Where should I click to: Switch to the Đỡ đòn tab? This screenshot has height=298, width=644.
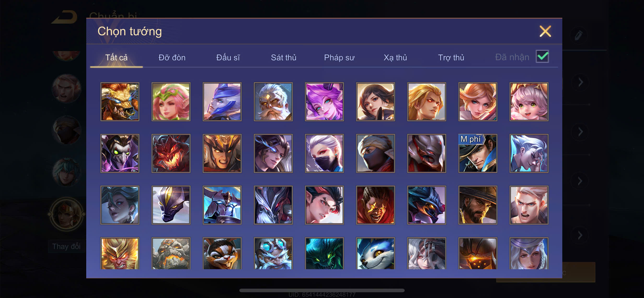point(172,57)
